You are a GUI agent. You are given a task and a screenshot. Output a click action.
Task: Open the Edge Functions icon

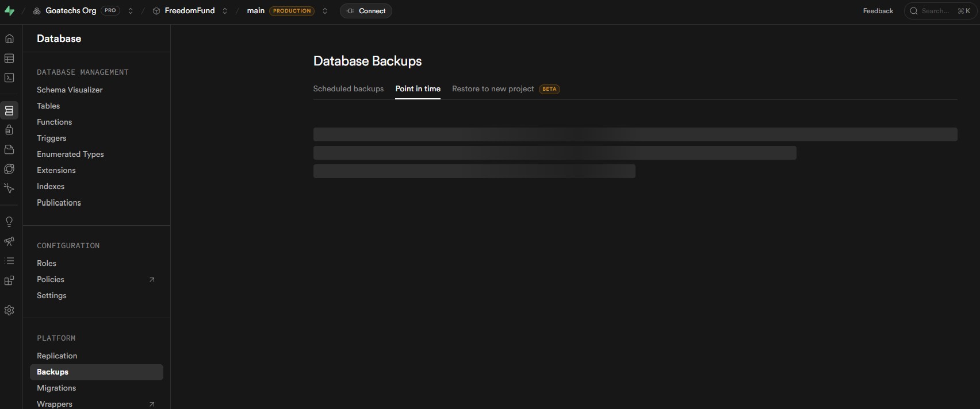pos(9,169)
